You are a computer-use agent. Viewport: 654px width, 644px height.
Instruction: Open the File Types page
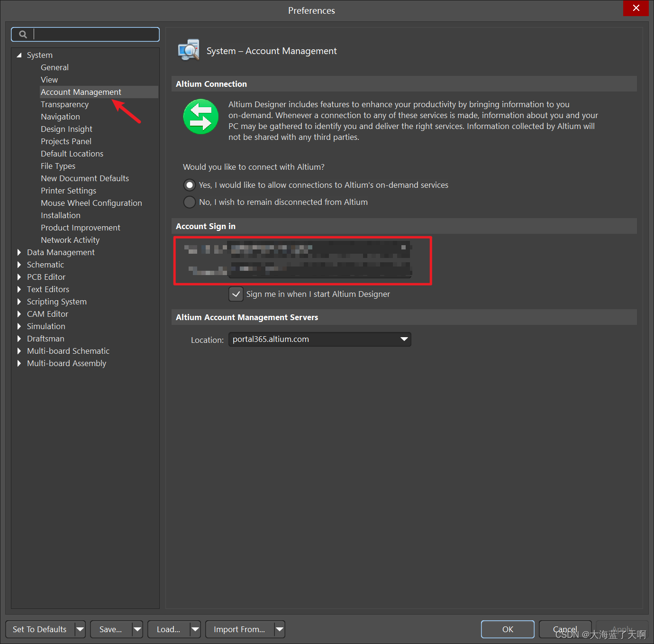tap(58, 166)
